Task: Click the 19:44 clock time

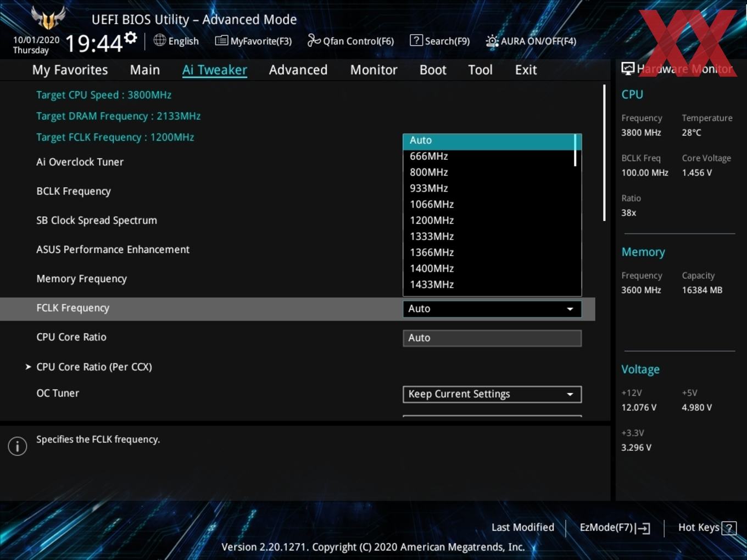Action: click(94, 43)
